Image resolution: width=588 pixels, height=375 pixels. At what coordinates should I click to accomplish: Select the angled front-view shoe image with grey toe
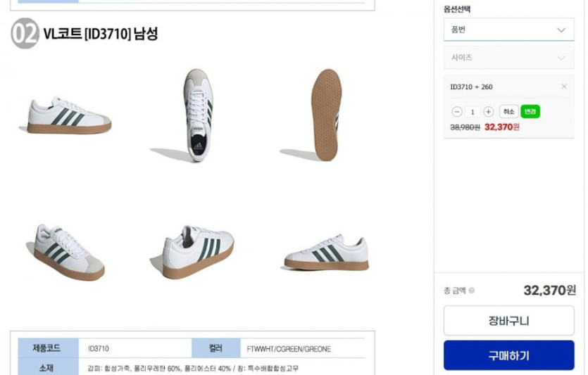(x=66, y=252)
